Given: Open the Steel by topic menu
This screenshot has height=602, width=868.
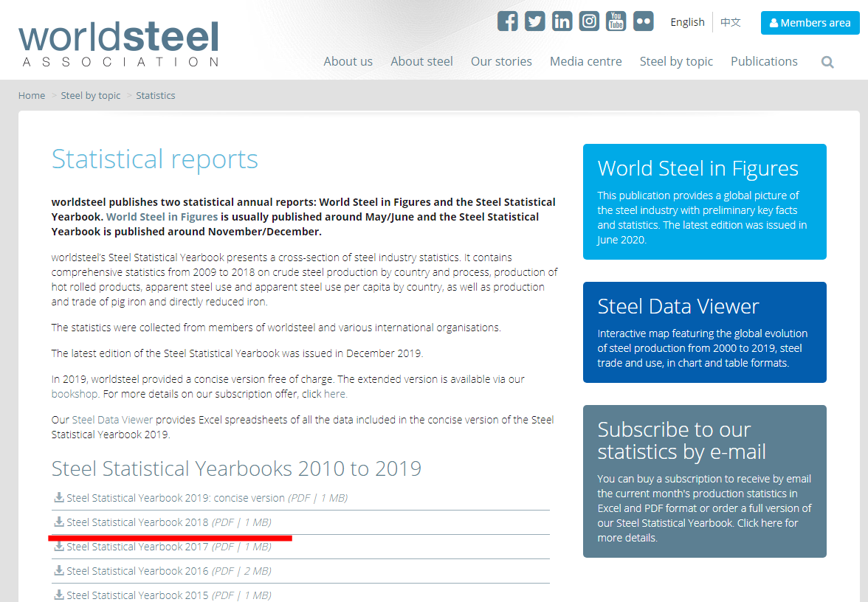Looking at the screenshot, I should point(676,61).
